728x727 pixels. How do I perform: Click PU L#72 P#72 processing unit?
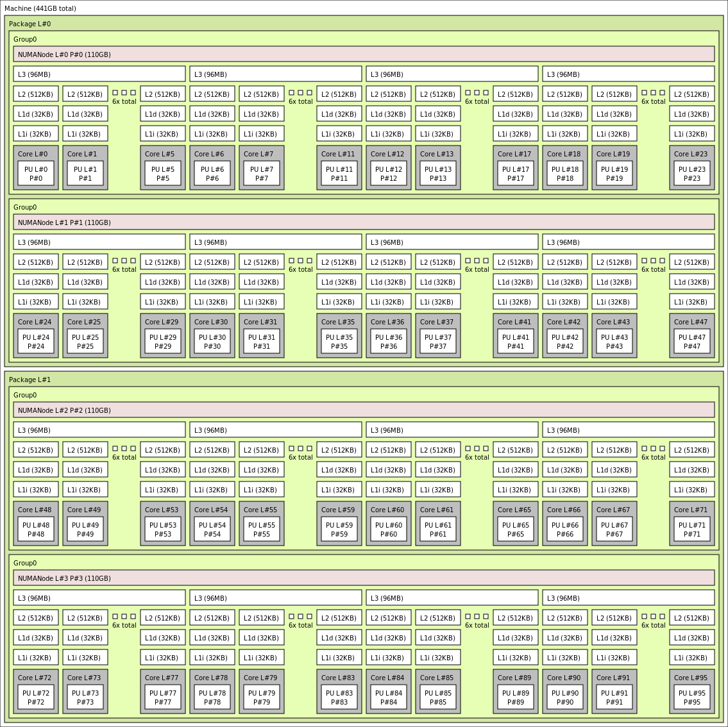coord(35,697)
